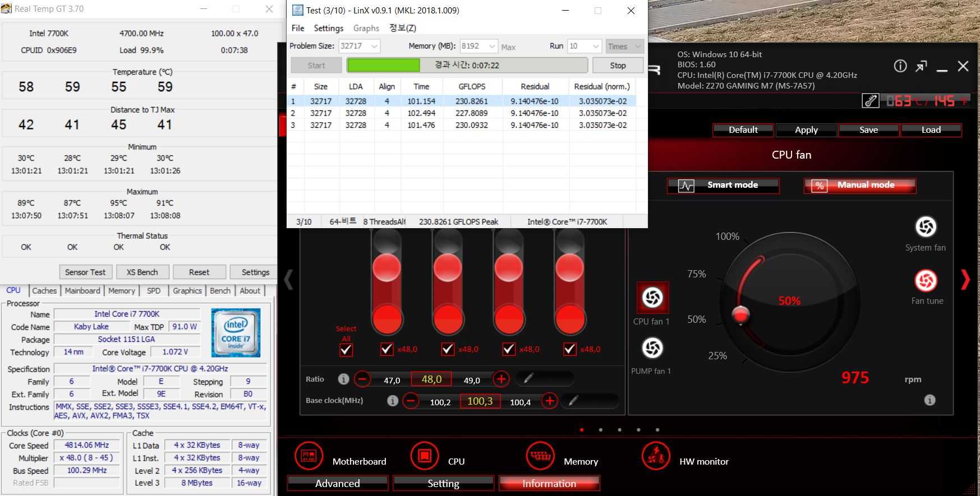Click the Memory section icon
The image size is (980, 496).
pyautogui.click(x=540, y=455)
